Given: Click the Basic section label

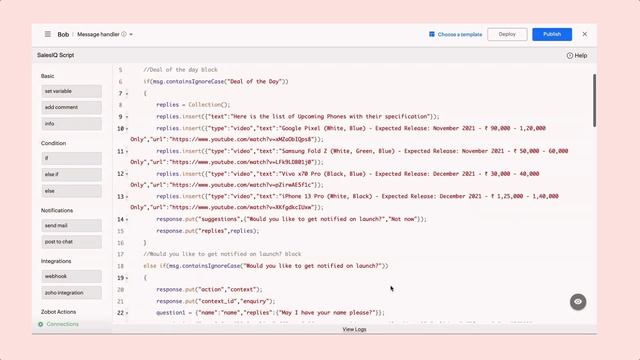Looking at the screenshot, I should point(47,76).
